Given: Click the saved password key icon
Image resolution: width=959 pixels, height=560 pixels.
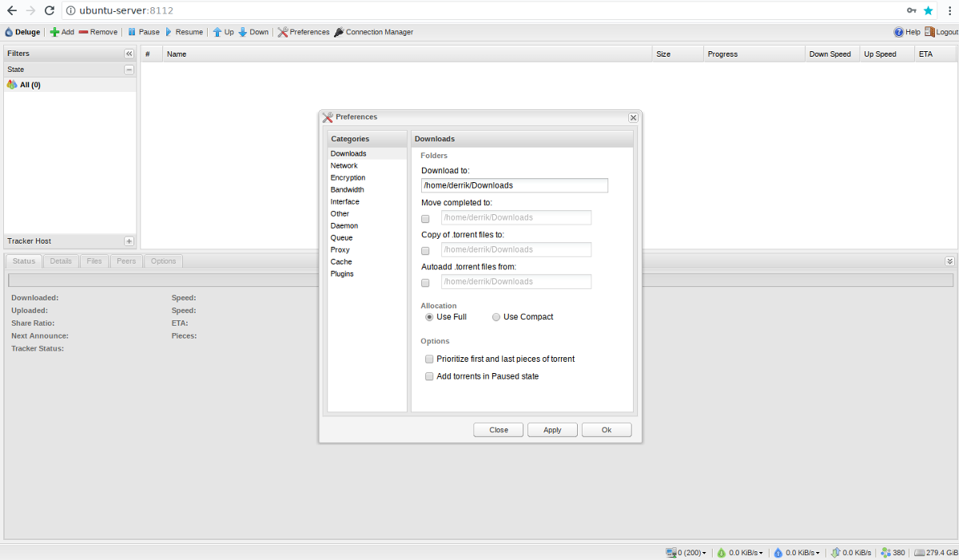Looking at the screenshot, I should tap(911, 10).
